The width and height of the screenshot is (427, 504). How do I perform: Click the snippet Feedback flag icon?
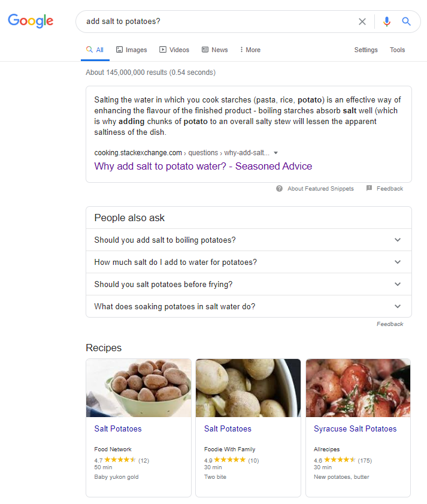pyautogui.click(x=370, y=188)
